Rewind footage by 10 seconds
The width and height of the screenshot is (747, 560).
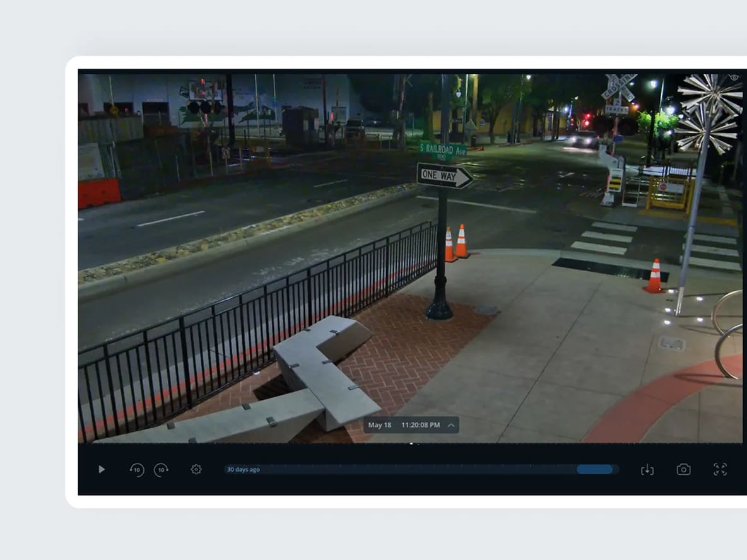(137, 469)
